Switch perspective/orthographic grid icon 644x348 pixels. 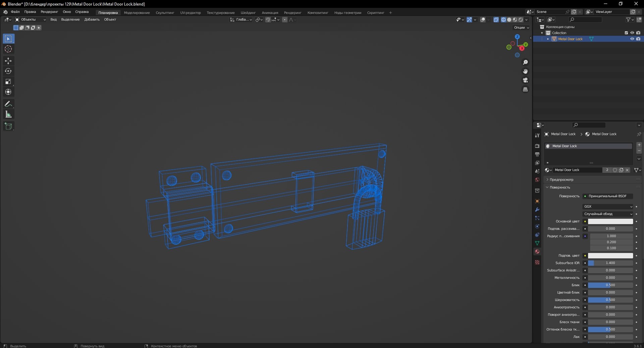(525, 89)
